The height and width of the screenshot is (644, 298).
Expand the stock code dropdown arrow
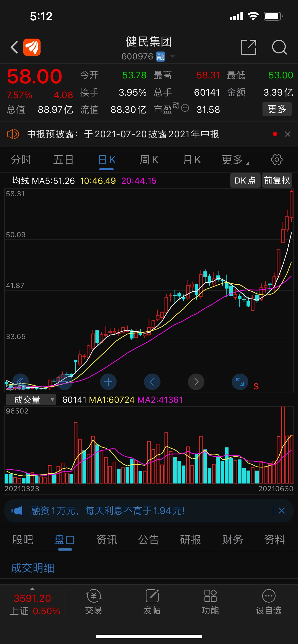(172, 56)
